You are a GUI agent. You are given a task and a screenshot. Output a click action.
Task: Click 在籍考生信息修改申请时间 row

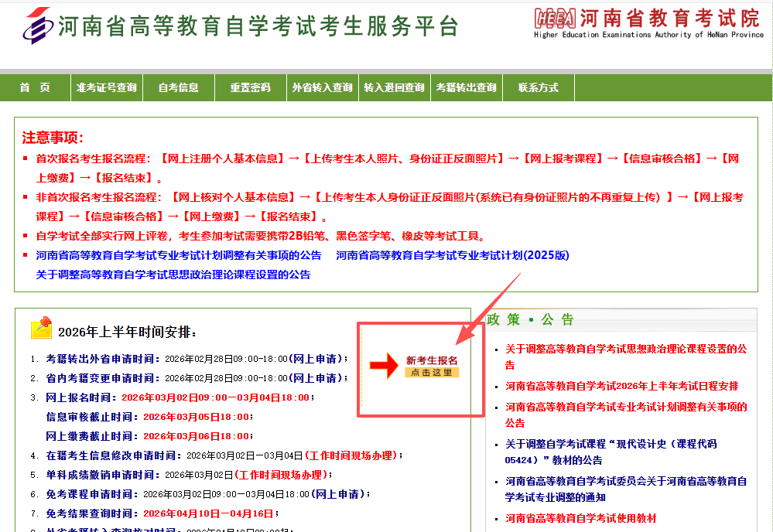(224, 455)
